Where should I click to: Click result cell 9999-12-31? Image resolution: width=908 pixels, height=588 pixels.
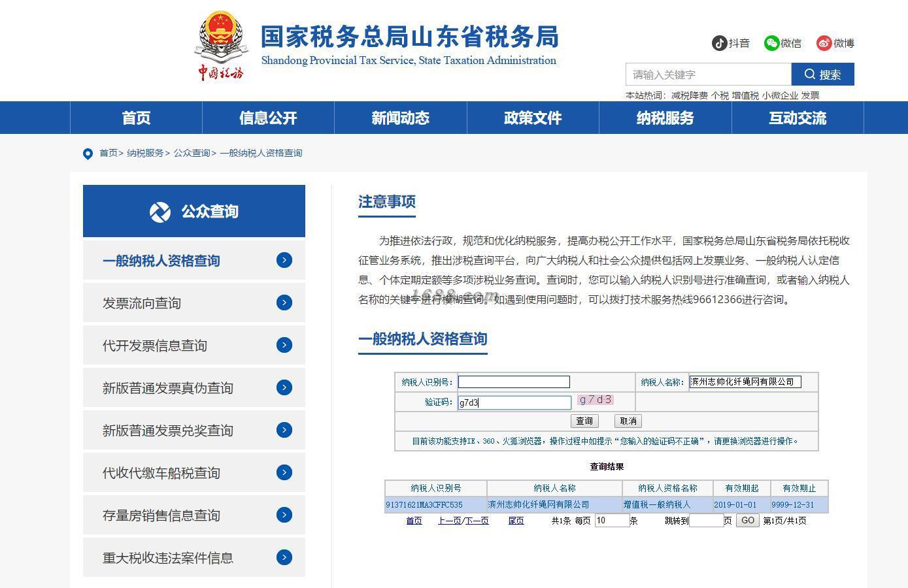(x=799, y=504)
